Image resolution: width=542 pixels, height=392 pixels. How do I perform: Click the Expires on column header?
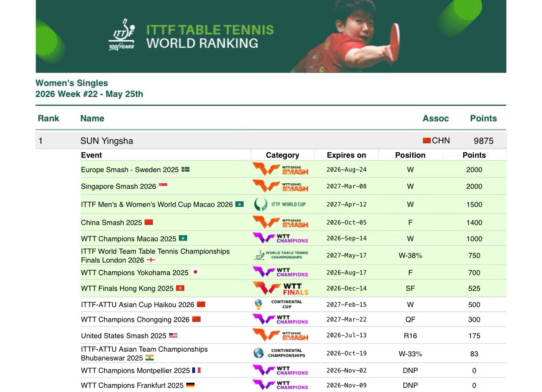pyautogui.click(x=347, y=155)
